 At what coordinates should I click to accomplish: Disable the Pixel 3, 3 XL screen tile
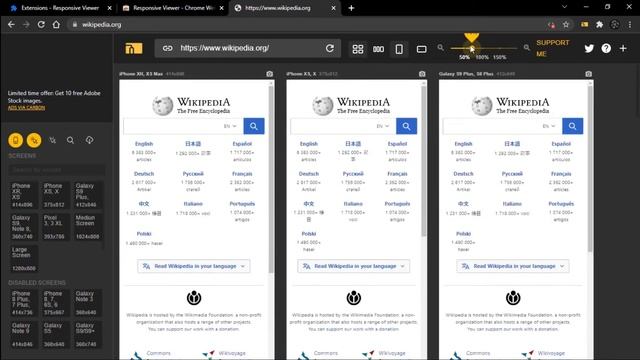(x=55, y=227)
